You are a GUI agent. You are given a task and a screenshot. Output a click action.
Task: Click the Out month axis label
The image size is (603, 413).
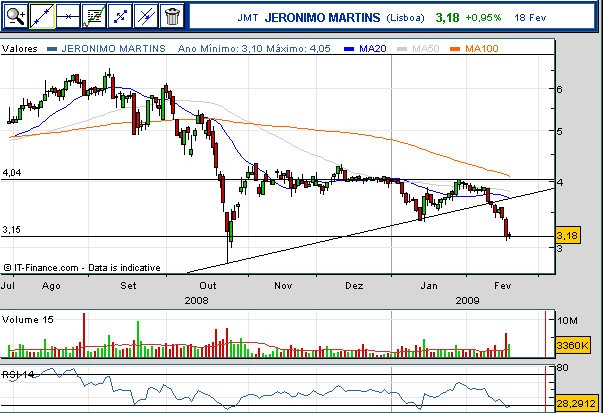[x=208, y=286]
